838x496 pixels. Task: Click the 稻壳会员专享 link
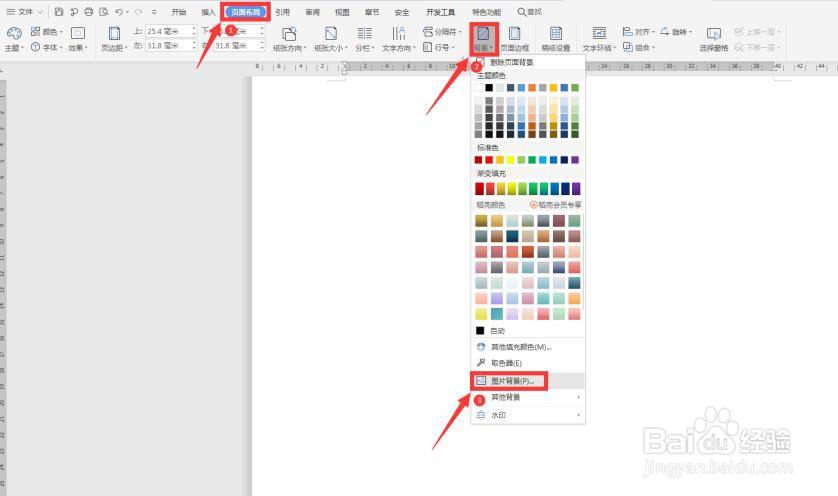556,205
